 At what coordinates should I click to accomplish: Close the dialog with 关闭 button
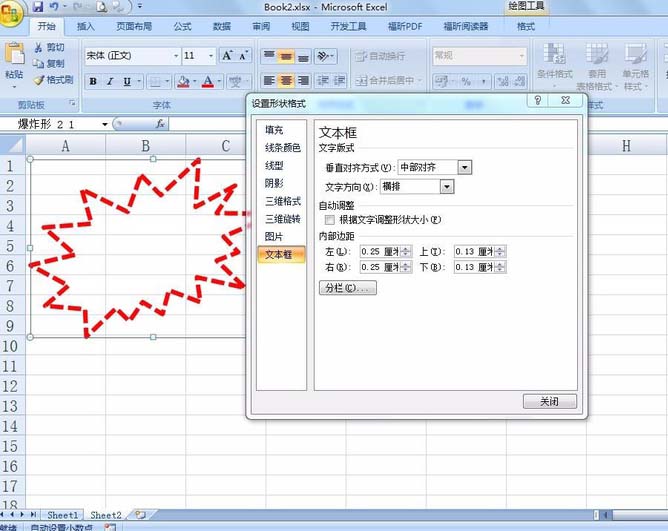(549, 401)
